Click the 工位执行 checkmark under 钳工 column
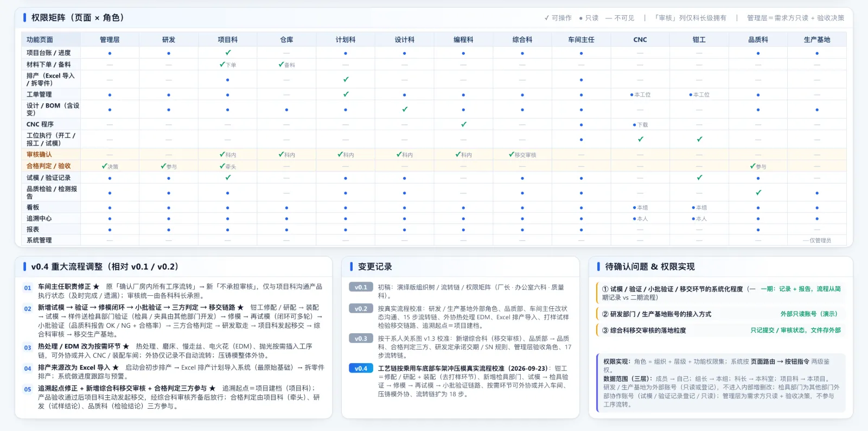 tap(700, 139)
